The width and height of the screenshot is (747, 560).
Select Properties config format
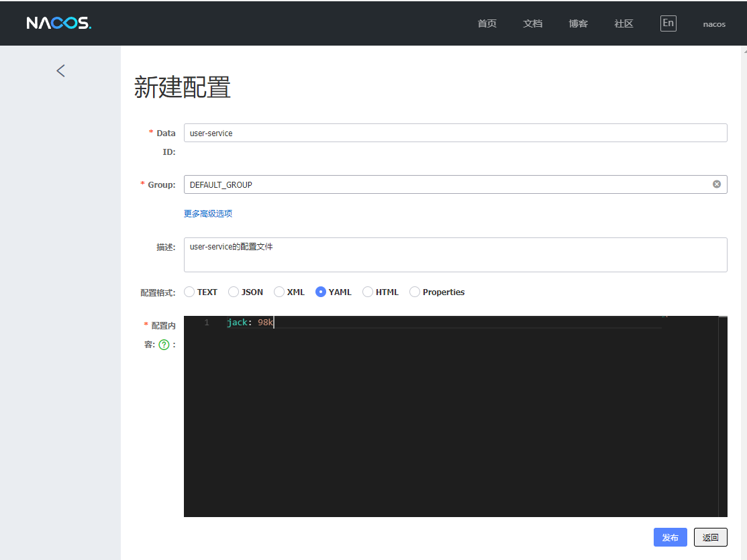(x=415, y=292)
